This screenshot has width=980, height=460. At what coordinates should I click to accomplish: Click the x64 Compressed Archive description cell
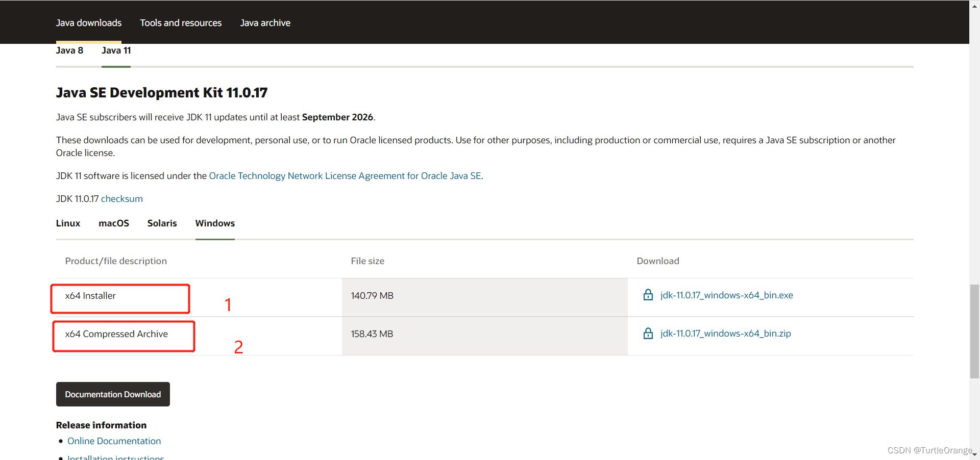coord(199,336)
